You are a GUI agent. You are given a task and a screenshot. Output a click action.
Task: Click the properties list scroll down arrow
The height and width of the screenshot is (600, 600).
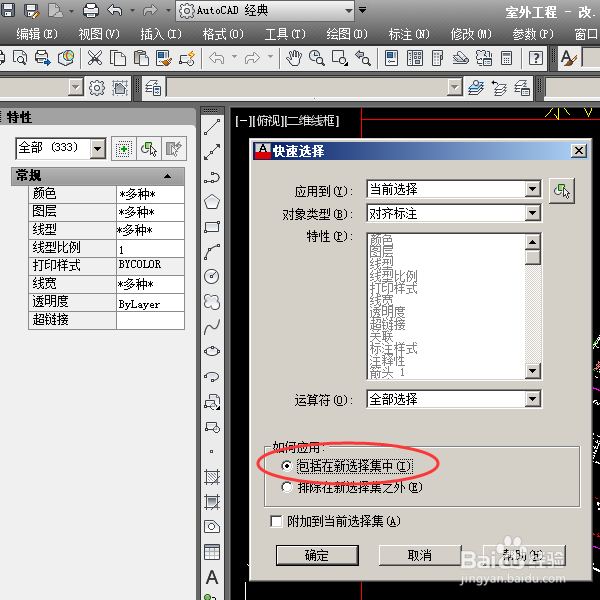pyautogui.click(x=533, y=370)
